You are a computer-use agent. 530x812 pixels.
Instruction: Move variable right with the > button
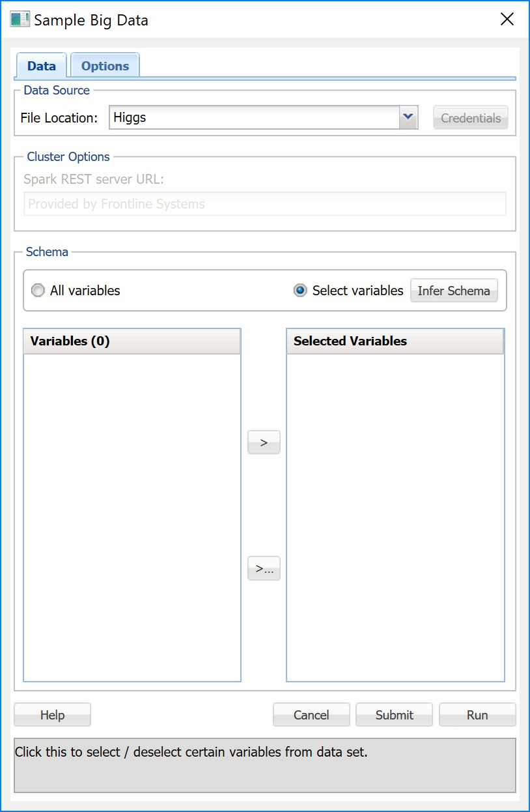tap(264, 442)
